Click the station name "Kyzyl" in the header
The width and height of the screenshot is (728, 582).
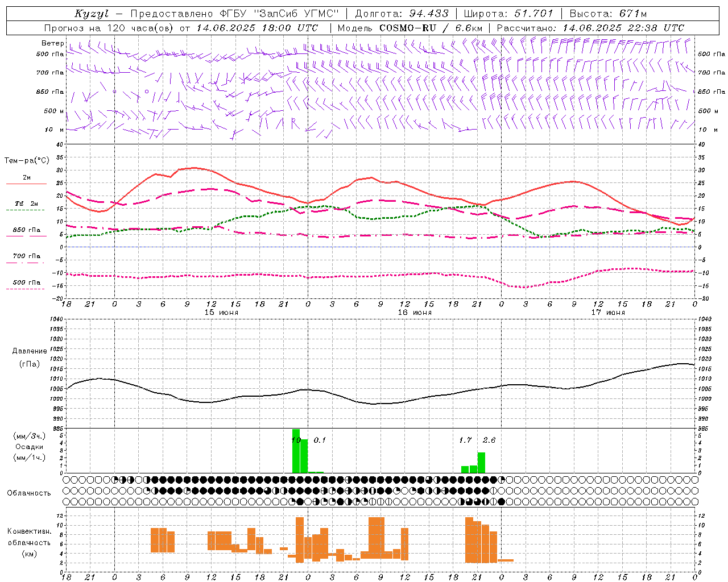[x=92, y=14]
